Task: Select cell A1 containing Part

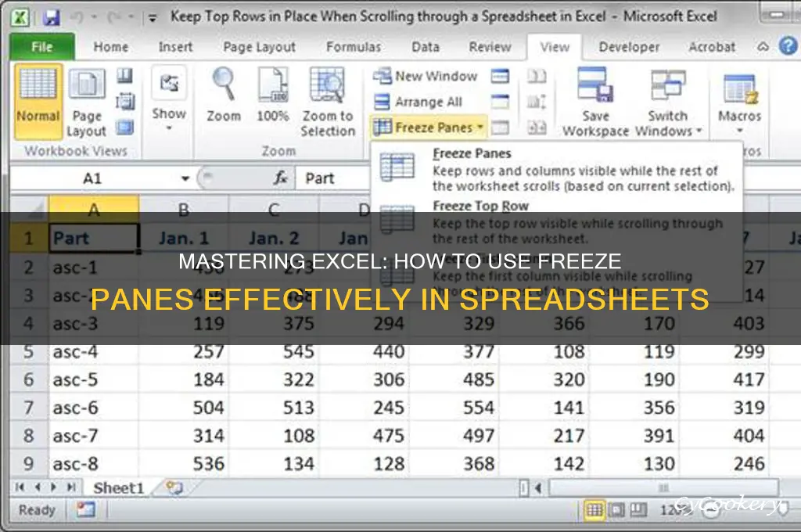Action: (94, 238)
